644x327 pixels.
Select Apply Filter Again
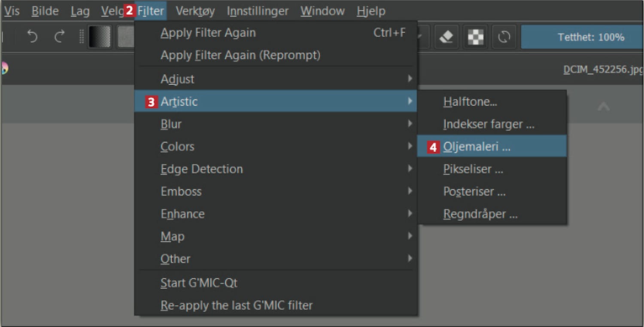[276, 33]
